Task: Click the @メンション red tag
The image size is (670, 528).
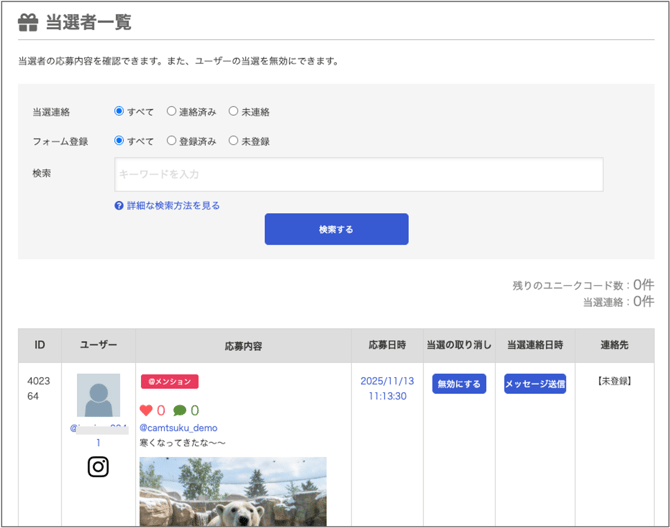Action: [170, 381]
